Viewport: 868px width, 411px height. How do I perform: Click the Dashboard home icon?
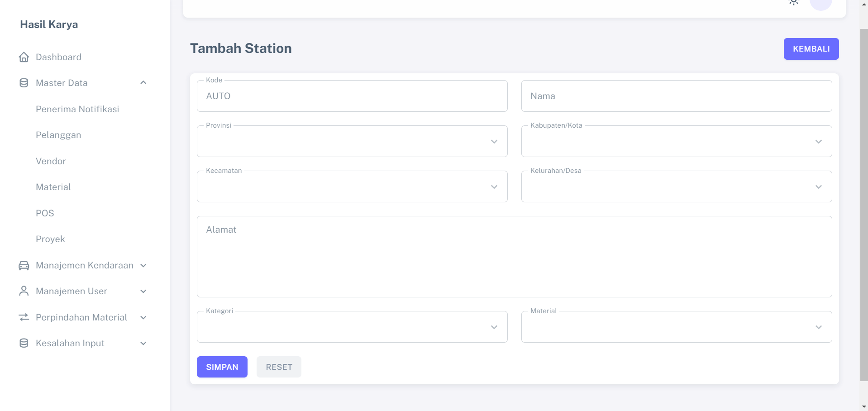click(x=24, y=57)
